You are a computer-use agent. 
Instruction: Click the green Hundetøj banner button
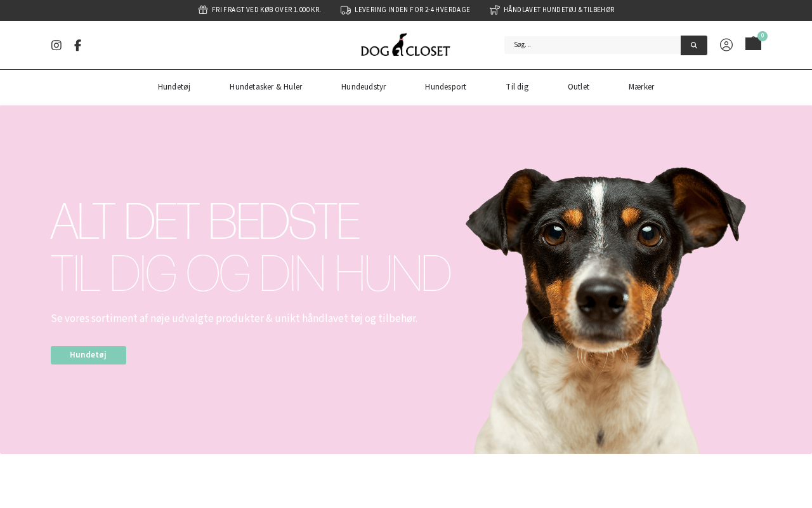click(x=88, y=355)
